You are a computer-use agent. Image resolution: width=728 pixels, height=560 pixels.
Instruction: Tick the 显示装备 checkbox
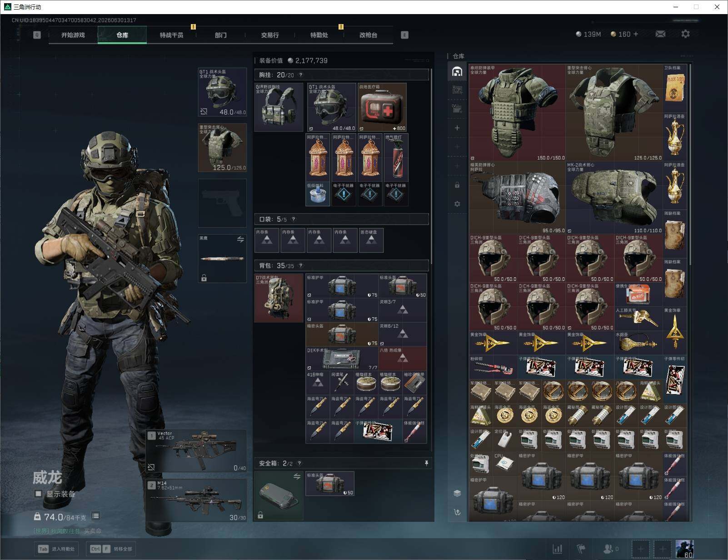click(38, 494)
